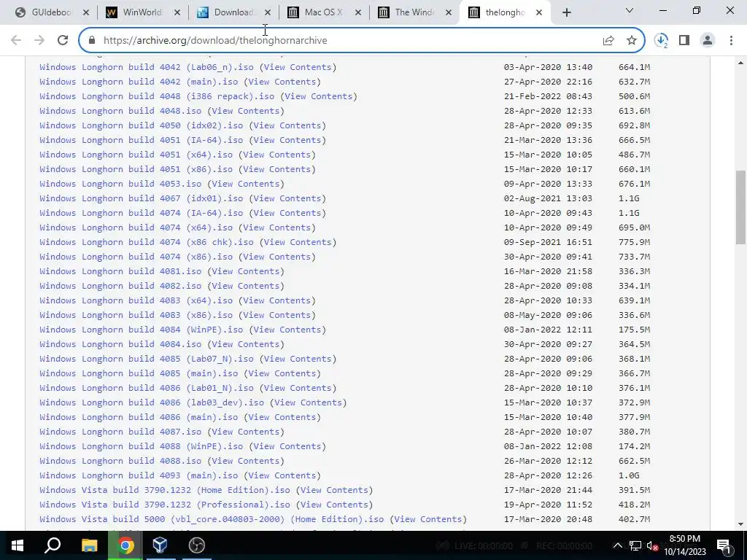Open Windows taskbar search
Viewport: 747px width, 560px height.
[x=53, y=545]
